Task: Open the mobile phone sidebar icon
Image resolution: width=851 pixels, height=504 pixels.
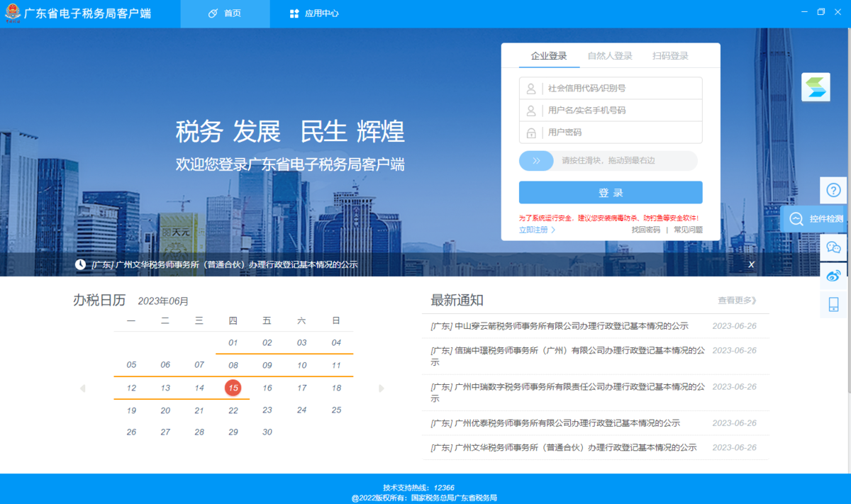Action: point(834,304)
